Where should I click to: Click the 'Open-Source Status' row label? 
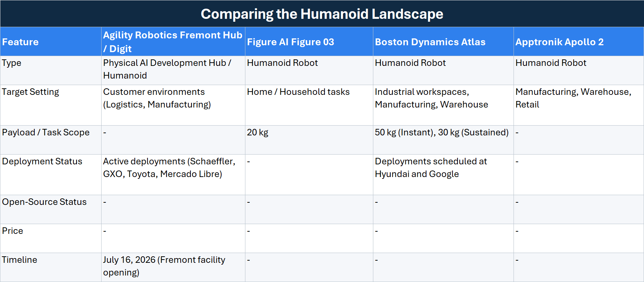pyautogui.click(x=44, y=202)
